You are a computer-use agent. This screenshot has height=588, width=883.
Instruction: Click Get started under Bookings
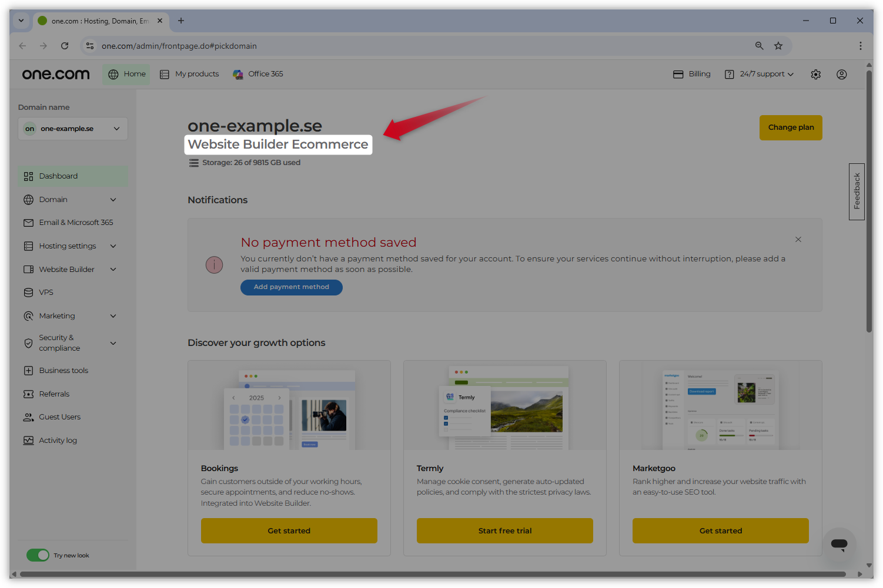(x=289, y=530)
